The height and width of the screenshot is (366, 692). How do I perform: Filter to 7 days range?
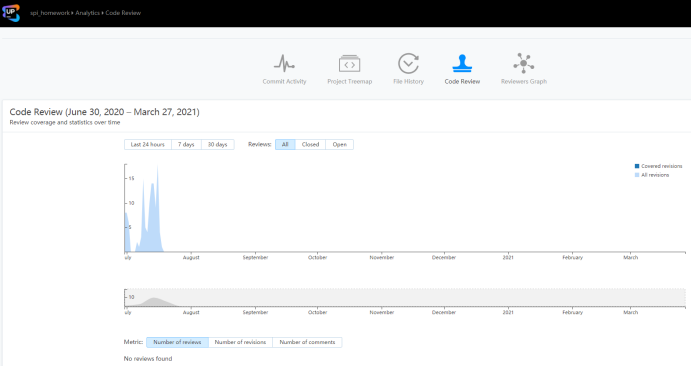coord(186,144)
